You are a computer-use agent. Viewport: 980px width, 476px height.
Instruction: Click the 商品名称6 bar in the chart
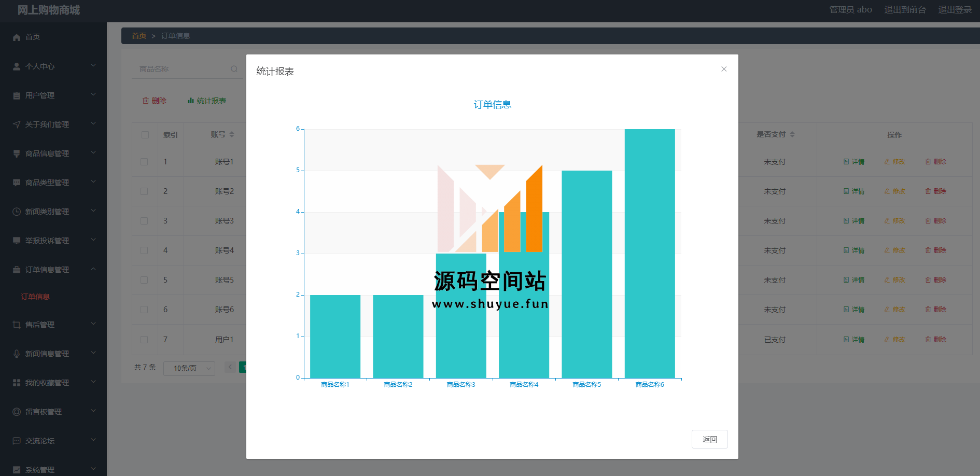(650, 254)
